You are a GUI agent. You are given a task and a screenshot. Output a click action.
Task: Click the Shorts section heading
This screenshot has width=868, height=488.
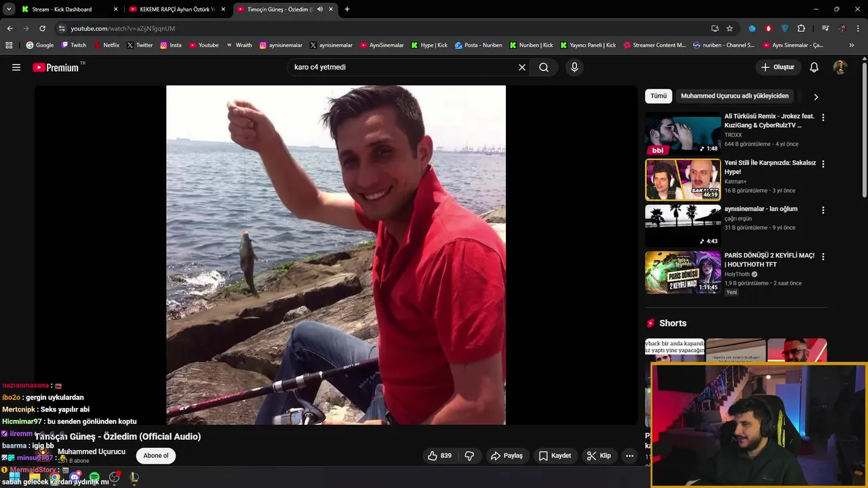[x=673, y=323]
